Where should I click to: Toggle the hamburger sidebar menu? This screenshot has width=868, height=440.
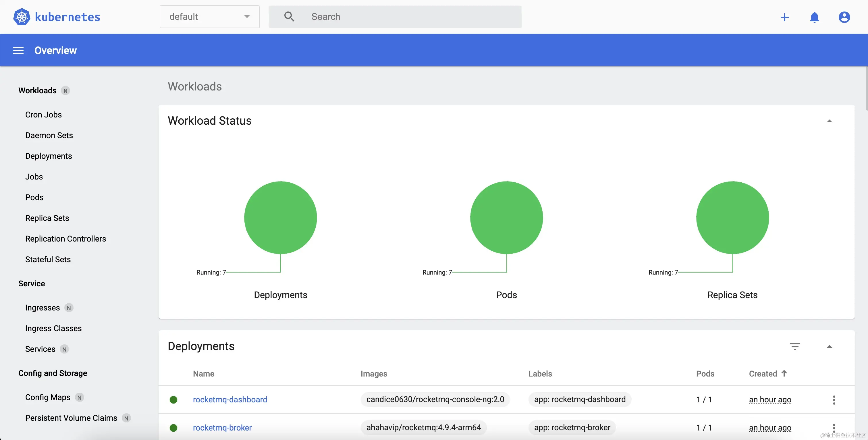(18, 51)
